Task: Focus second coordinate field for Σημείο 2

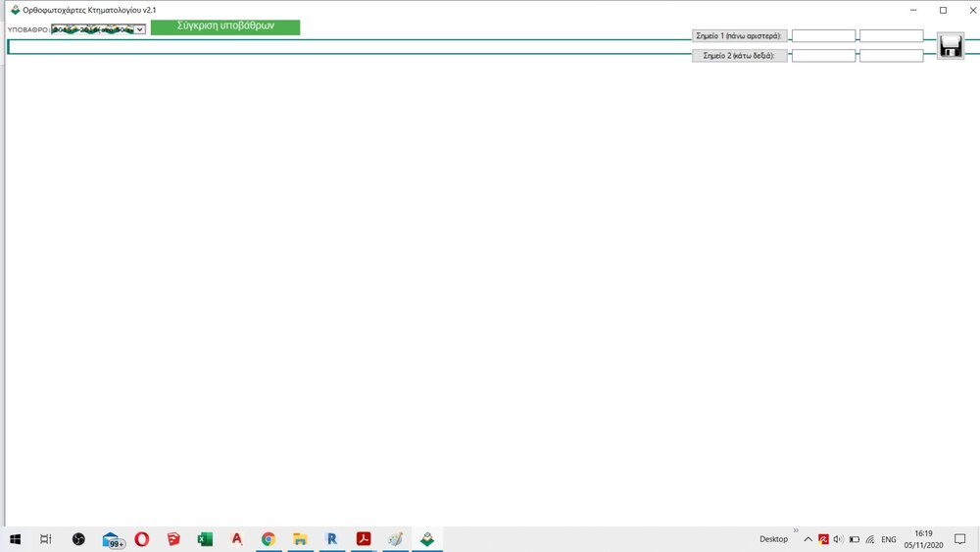Action: click(x=891, y=56)
